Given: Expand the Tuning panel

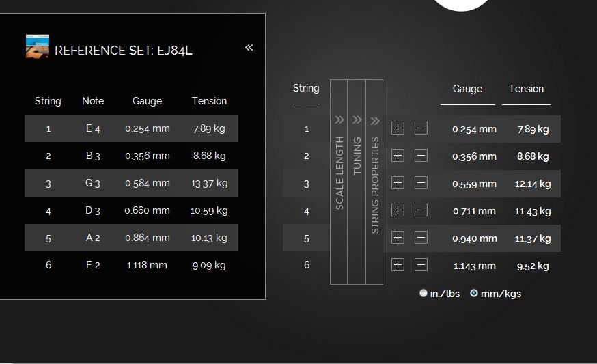Looking at the screenshot, I should [357, 182].
